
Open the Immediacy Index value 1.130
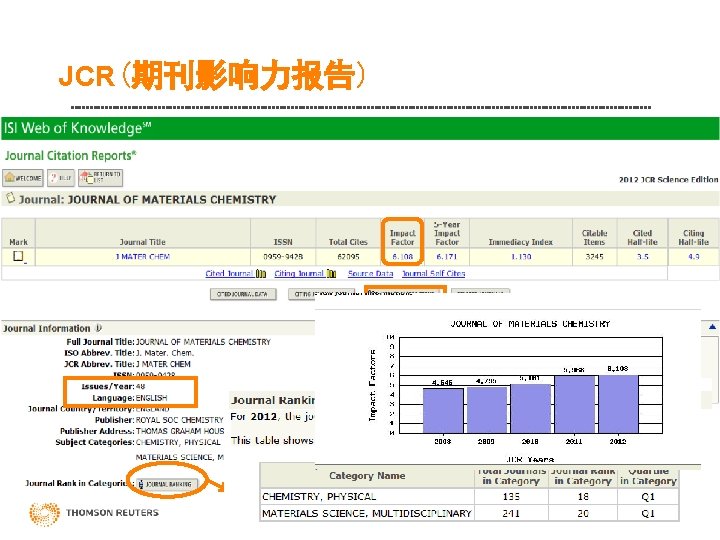[521, 257]
